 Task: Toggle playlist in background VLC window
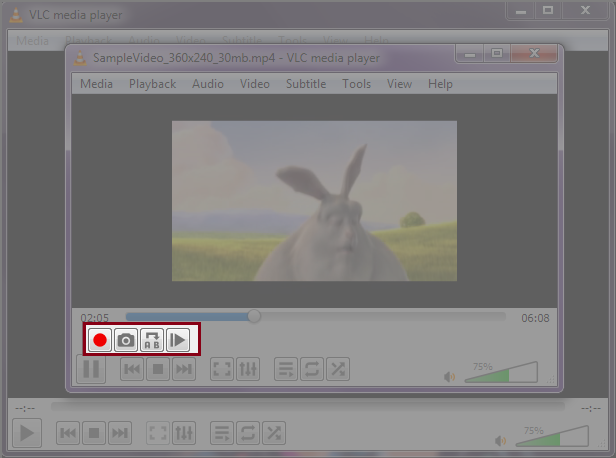222,433
